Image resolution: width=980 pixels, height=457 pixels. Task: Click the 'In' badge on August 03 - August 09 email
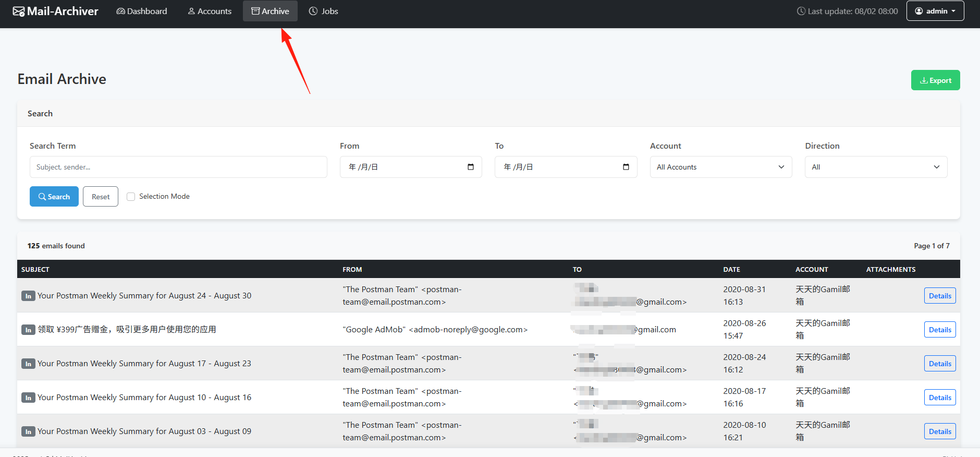(x=28, y=431)
